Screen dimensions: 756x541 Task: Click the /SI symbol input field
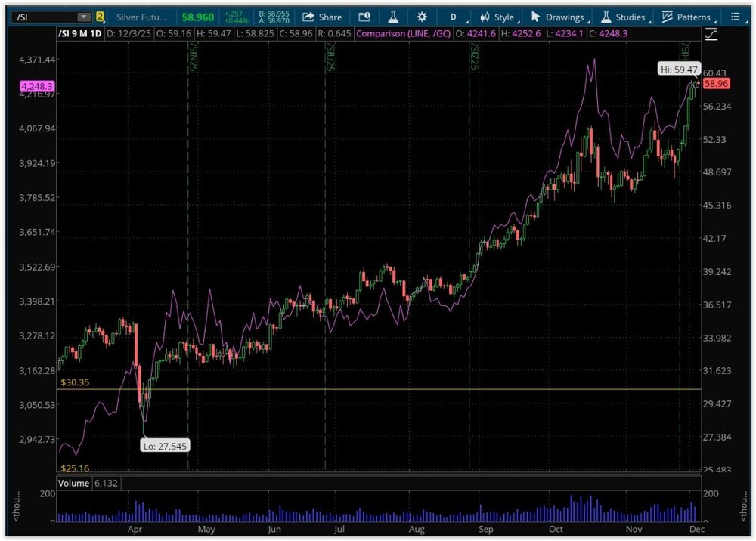click(45, 17)
